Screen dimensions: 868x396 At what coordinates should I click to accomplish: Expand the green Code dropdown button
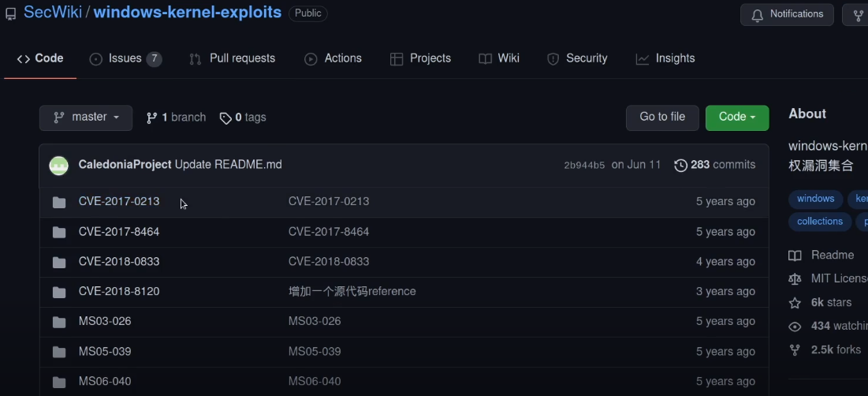click(x=737, y=118)
